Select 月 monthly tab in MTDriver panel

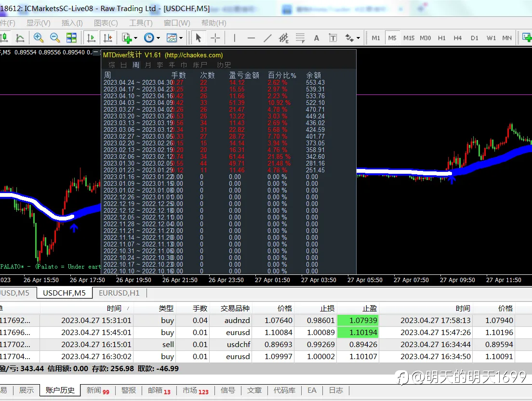pos(148,65)
